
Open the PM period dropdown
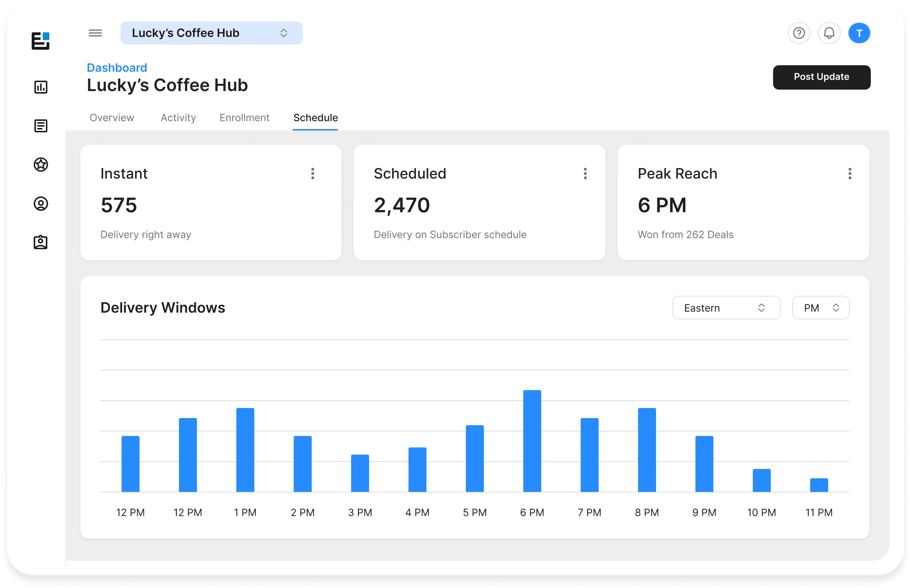821,307
